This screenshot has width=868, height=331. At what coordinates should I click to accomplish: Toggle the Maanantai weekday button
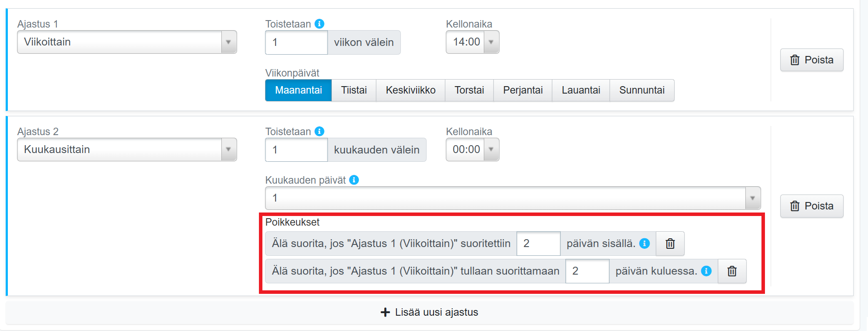298,90
